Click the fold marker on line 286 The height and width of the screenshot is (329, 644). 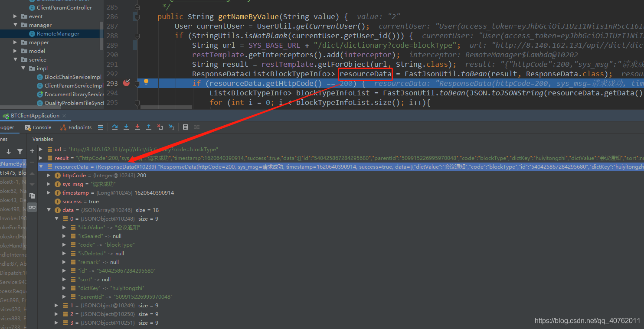137,17
